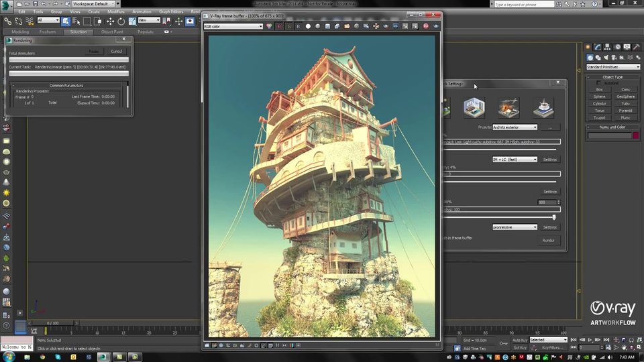Screen dimensions: 644x362
Task: Click Pause in the Rendering dialog
Action: (x=94, y=52)
